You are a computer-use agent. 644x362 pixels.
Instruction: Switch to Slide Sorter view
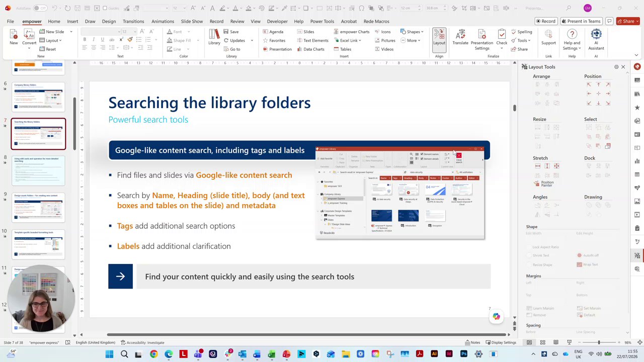pyautogui.click(x=542, y=342)
